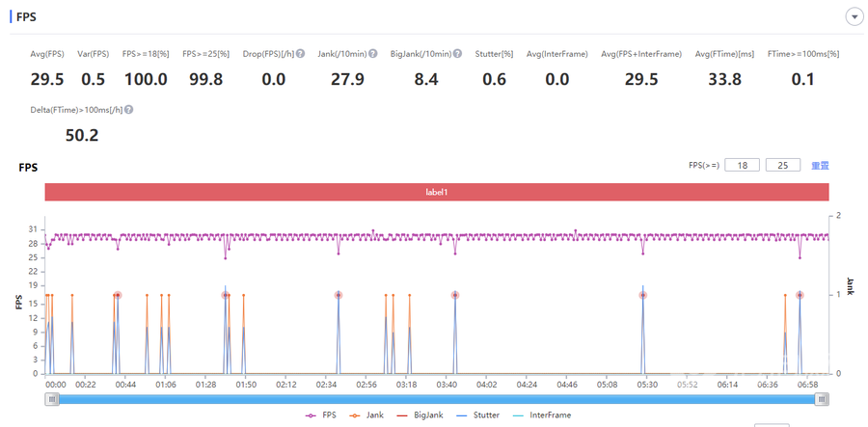Click the FPS threshold field showing 18
The image size is (868, 427).
[x=742, y=165]
